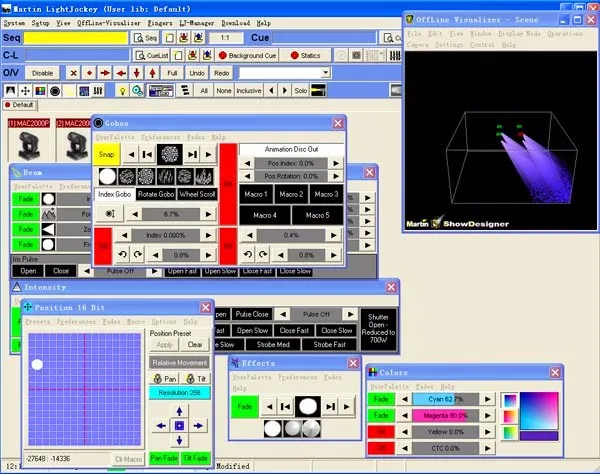
Task: Click rotate counter-clockwise icon next to Index
Action: (122, 254)
